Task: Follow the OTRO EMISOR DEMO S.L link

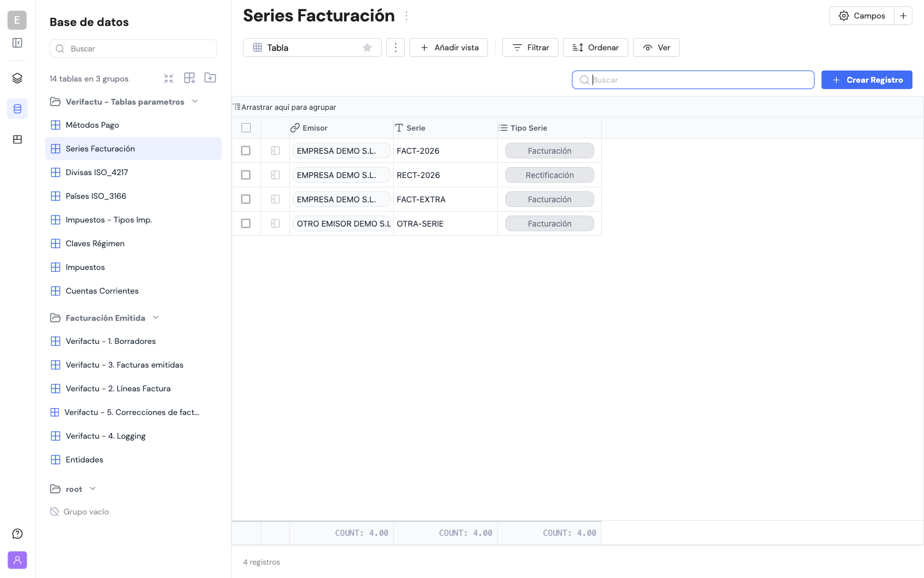Action: tap(342, 224)
